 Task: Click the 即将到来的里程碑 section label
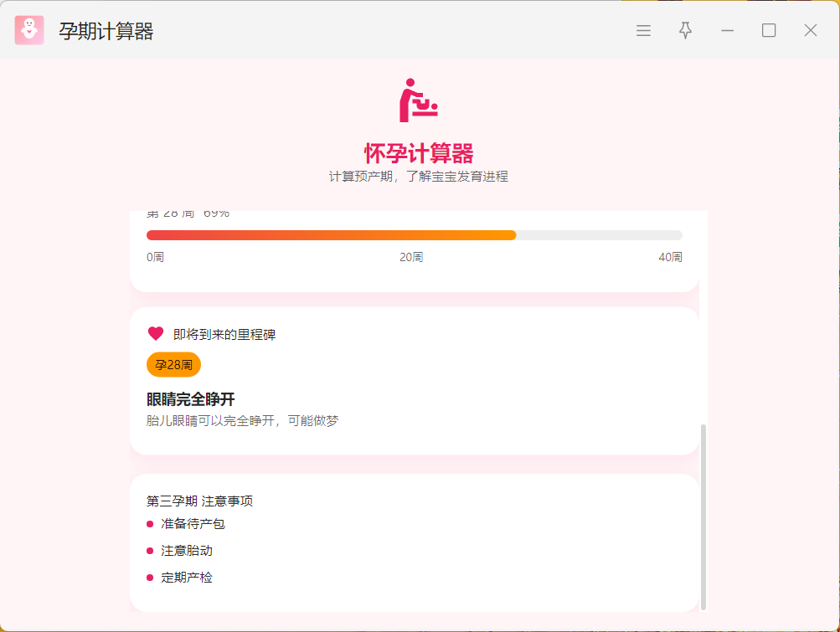click(x=224, y=335)
